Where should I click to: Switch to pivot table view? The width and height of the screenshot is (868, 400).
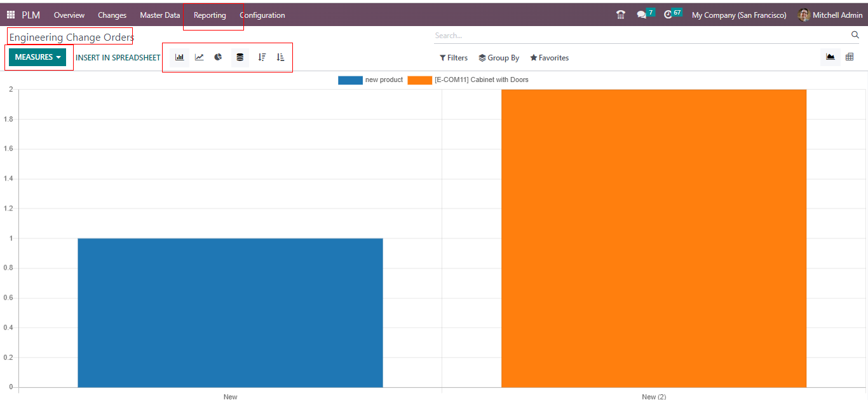click(850, 57)
